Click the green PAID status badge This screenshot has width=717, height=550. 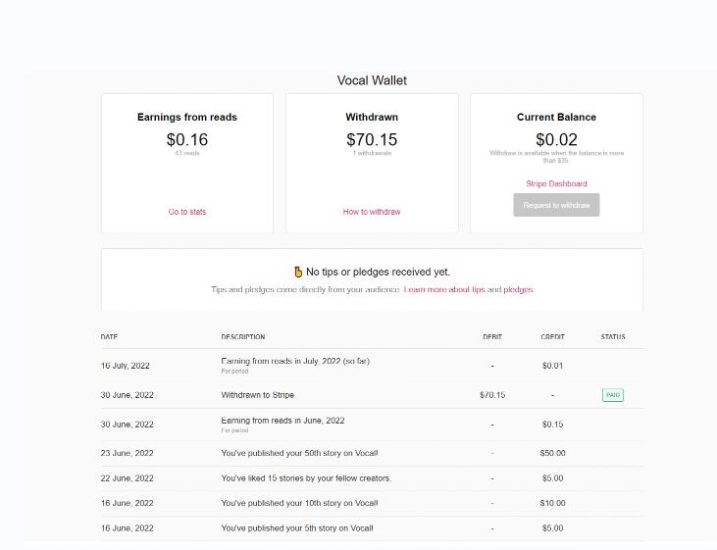(x=612, y=395)
